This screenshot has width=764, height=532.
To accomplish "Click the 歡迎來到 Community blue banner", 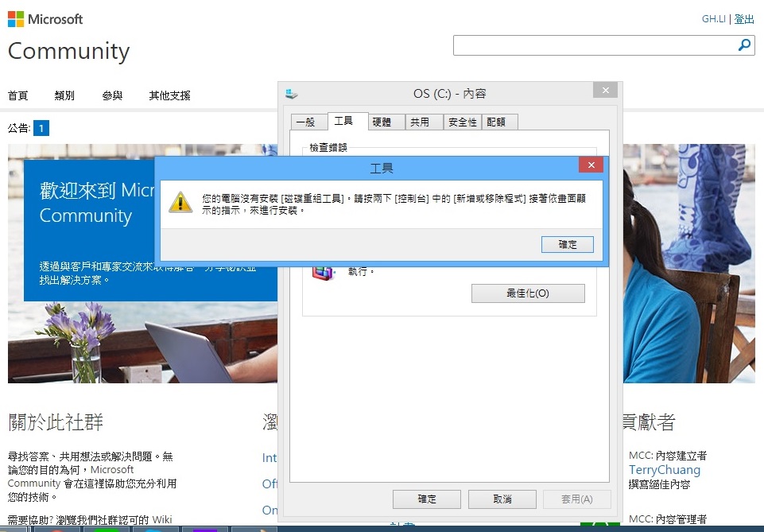I will click(x=90, y=230).
